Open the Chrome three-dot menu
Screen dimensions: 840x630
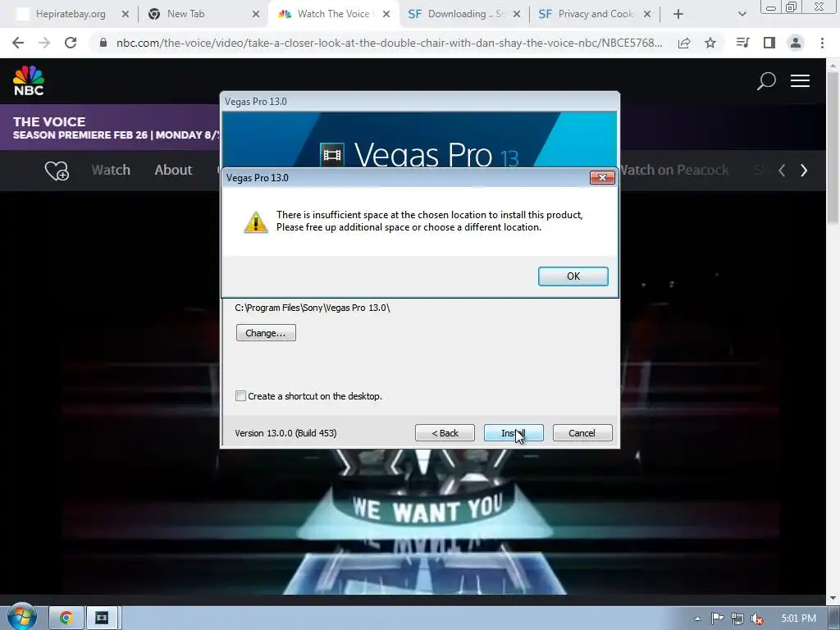(x=822, y=43)
